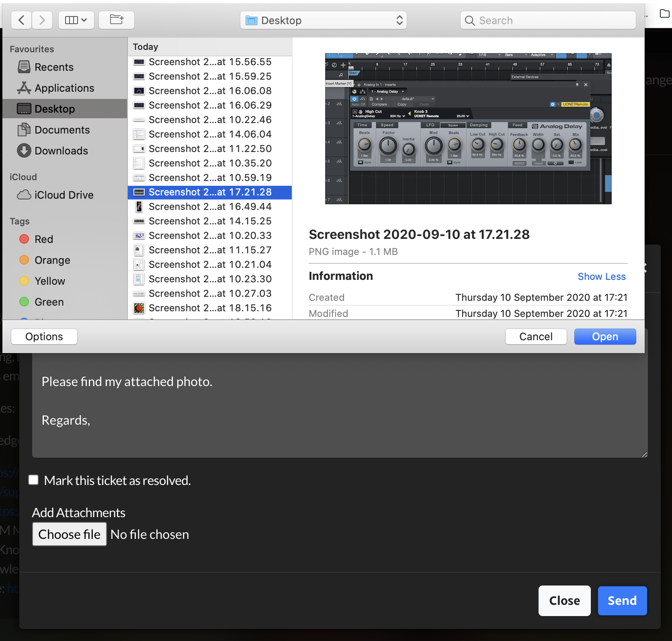Select Screenshot 2...at 16.06.29 file
The width and height of the screenshot is (672, 641).
[x=210, y=105]
